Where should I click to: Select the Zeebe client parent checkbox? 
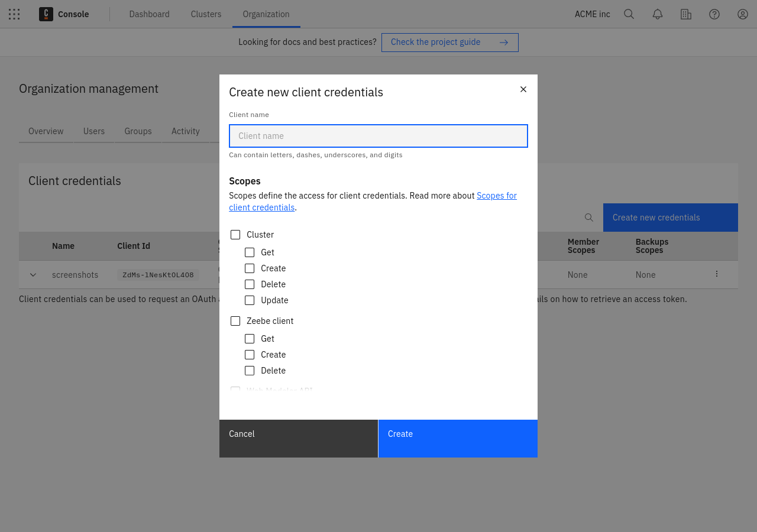point(235,321)
